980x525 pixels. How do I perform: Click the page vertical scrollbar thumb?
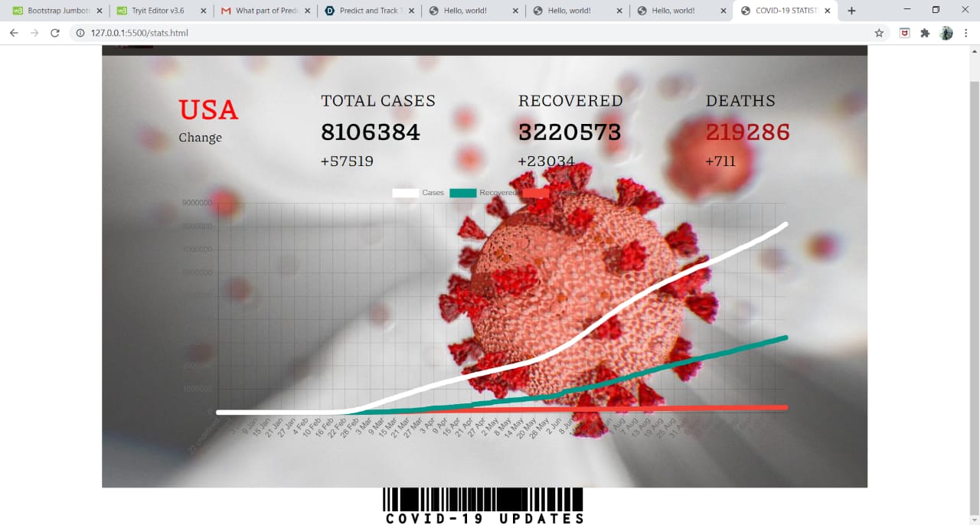pos(974,297)
